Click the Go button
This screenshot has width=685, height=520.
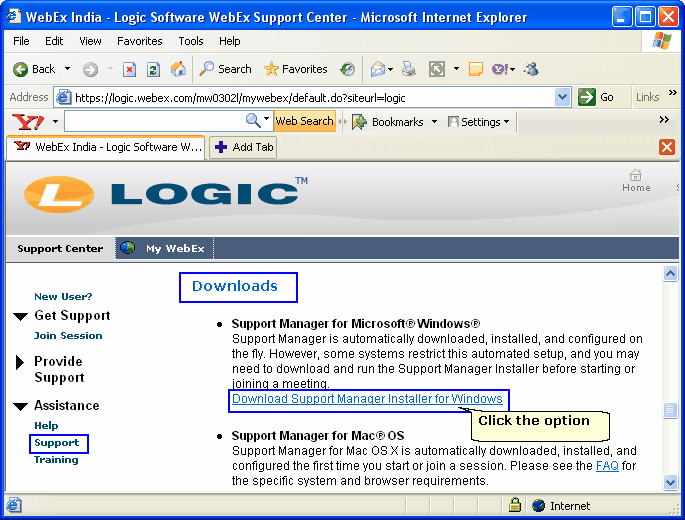tap(596, 97)
